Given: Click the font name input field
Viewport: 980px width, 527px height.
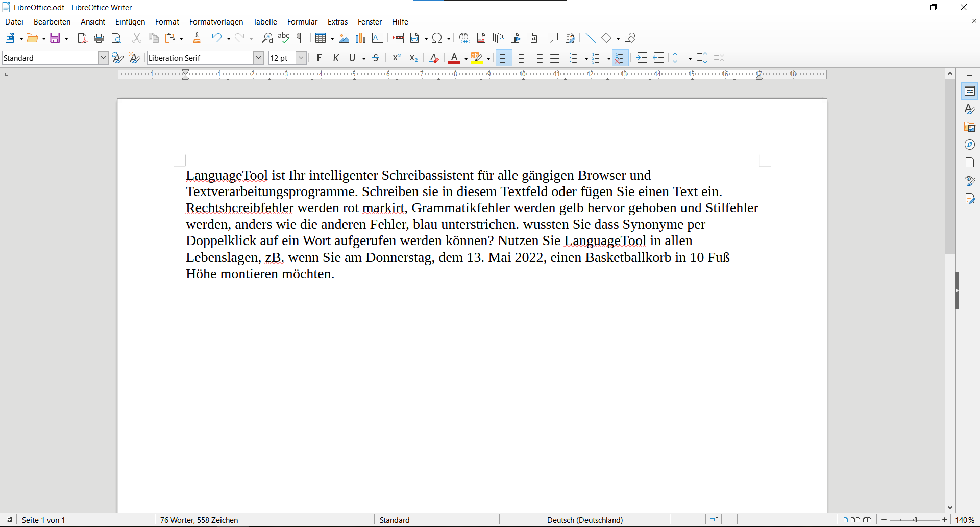Looking at the screenshot, I should 200,58.
